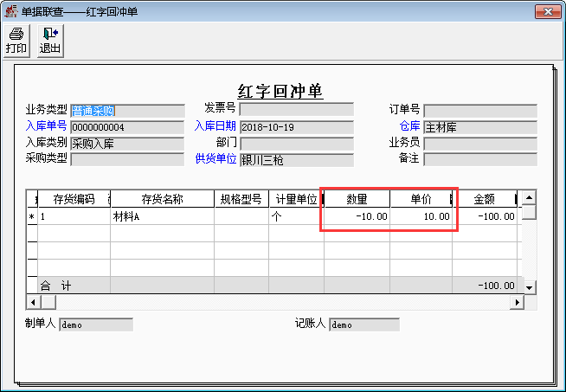Click the empty 采购类型 field
The width and height of the screenshot is (566, 392).
point(127,159)
